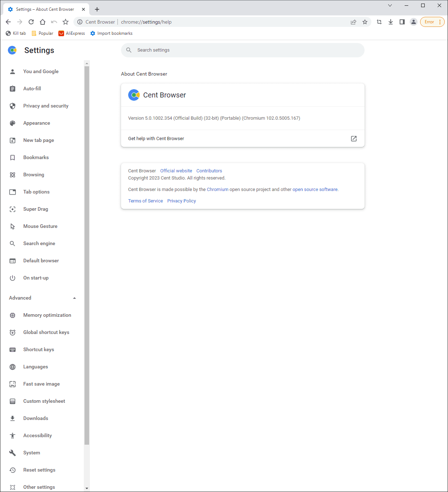The width and height of the screenshot is (448, 492).
Task: Click the Custom stylesheet icon
Action: (13, 401)
